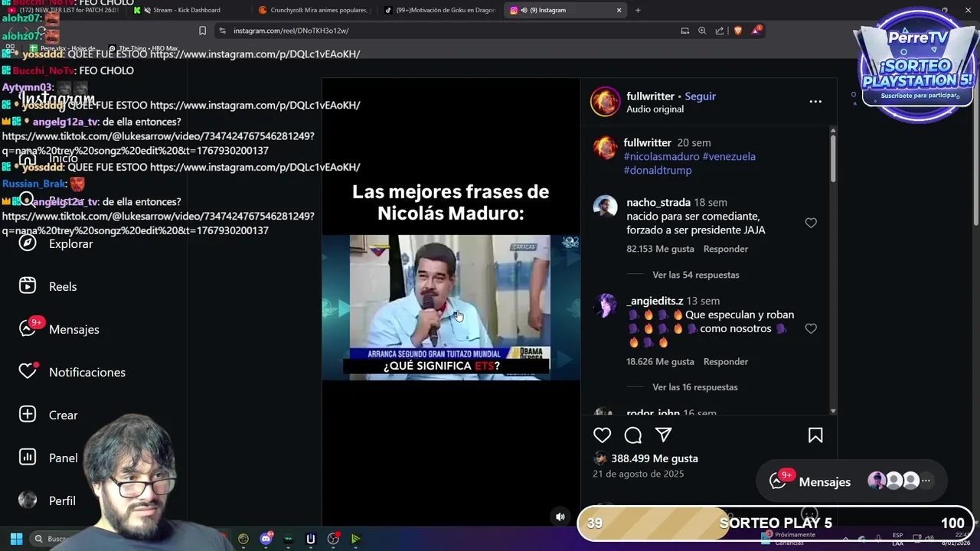Click the Maduro reel video
This screenshot has height=551, width=980.
pos(450,306)
